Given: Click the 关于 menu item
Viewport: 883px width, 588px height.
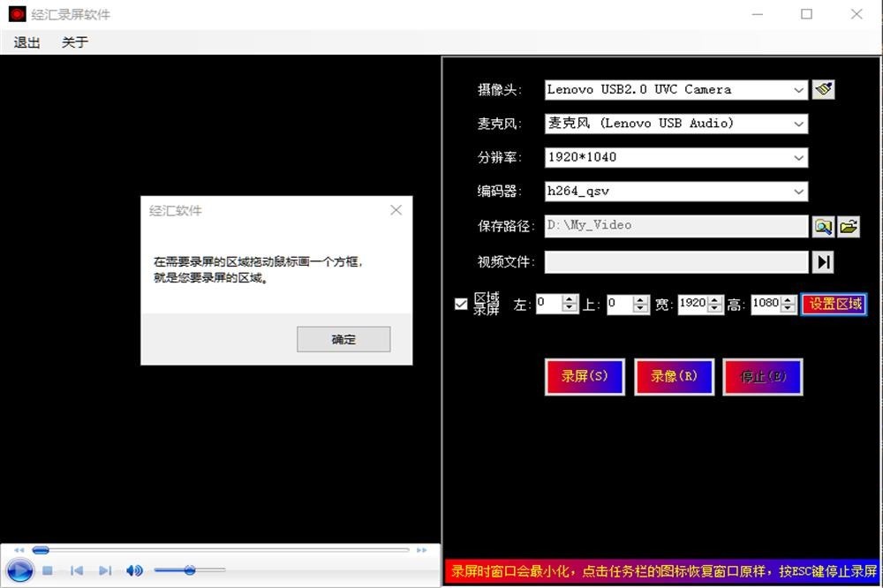Looking at the screenshot, I should click(75, 41).
